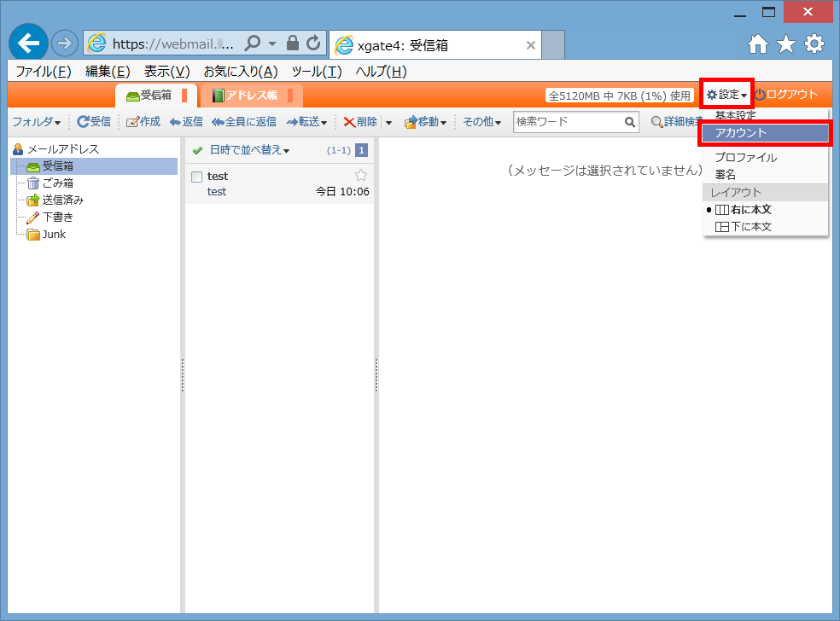The width and height of the screenshot is (840, 621).
Task: Go back with browser back arrow
Action: [x=28, y=43]
